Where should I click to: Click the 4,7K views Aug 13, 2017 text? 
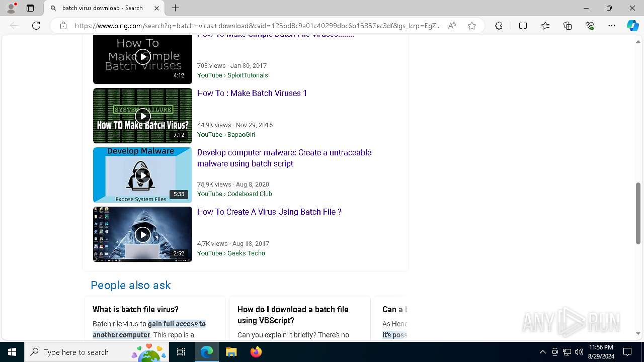(x=233, y=243)
